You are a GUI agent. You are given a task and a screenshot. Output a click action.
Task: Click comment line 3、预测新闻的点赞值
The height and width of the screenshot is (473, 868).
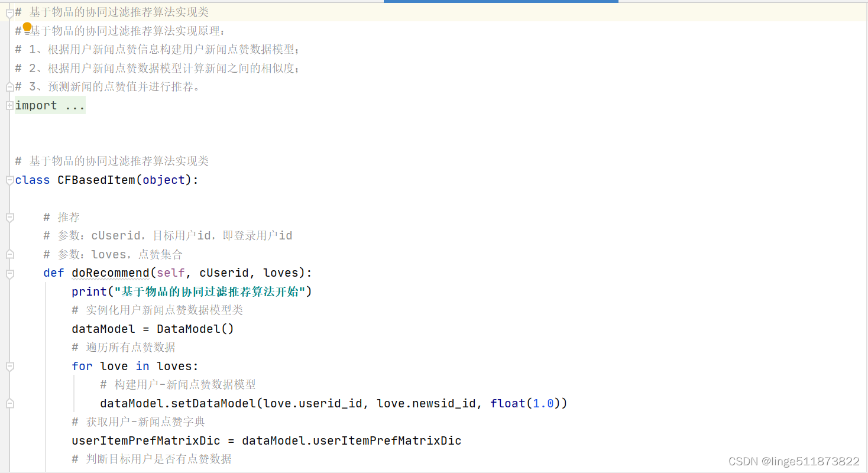(108, 86)
